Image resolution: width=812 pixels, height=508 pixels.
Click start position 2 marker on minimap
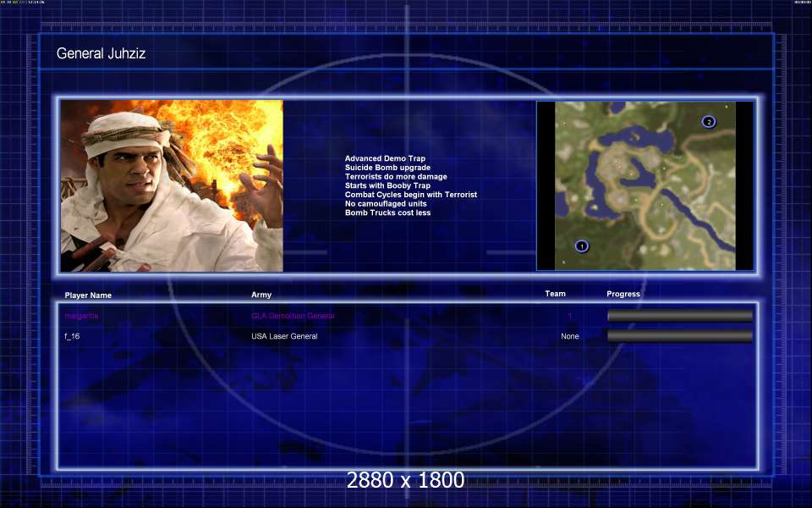click(x=709, y=122)
